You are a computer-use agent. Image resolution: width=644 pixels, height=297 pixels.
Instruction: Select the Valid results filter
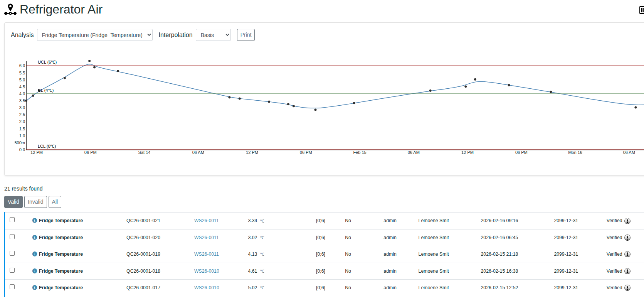click(x=13, y=202)
